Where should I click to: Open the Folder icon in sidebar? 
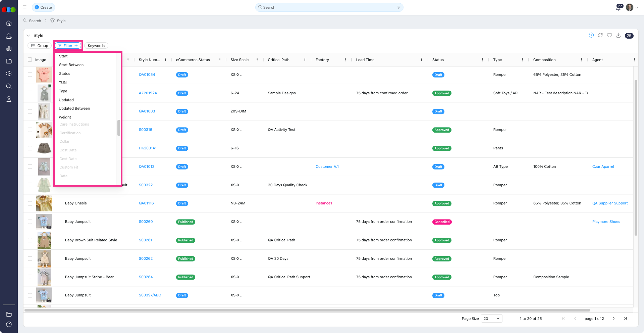coord(9,61)
